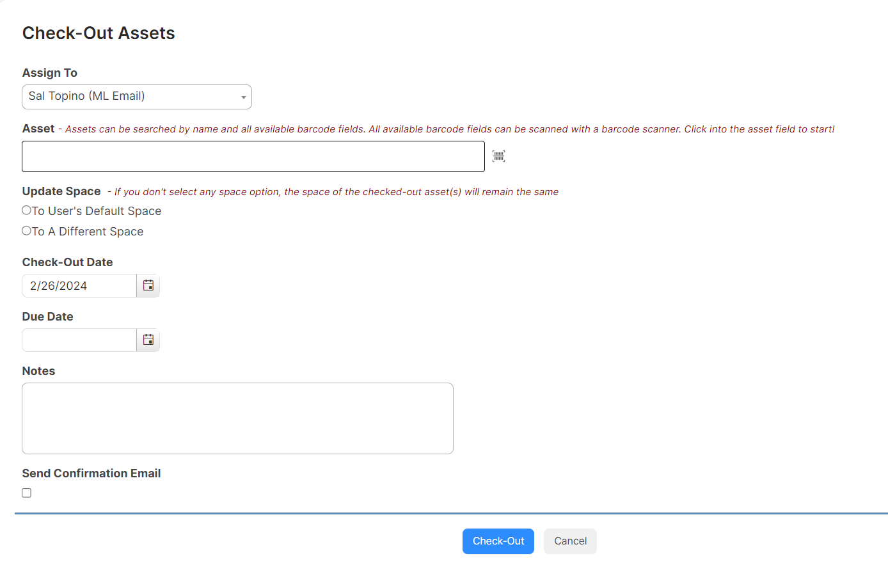888x588 pixels.
Task: Select the To User's Default Space radio button
Action: pos(26,211)
